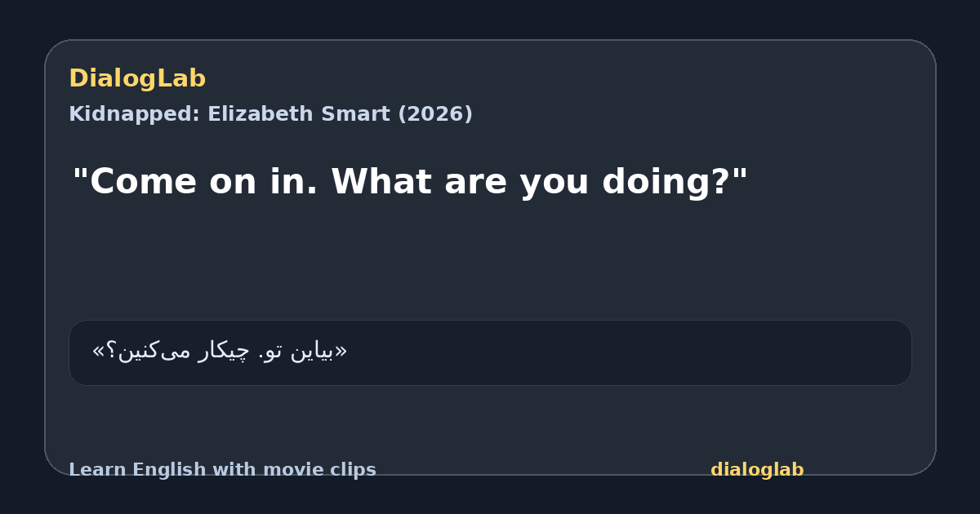Open the Kidnapped: Elizabeth Smart movie title

[270, 114]
